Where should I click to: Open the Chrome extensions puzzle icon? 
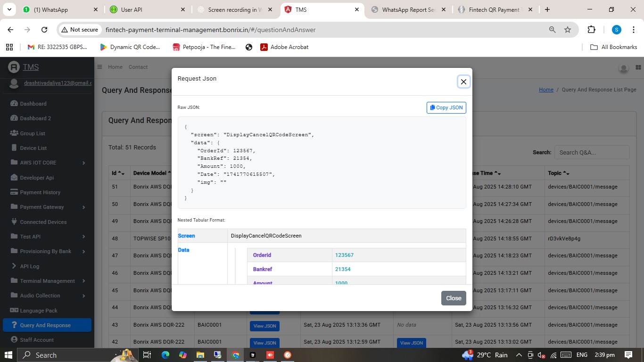click(591, 29)
